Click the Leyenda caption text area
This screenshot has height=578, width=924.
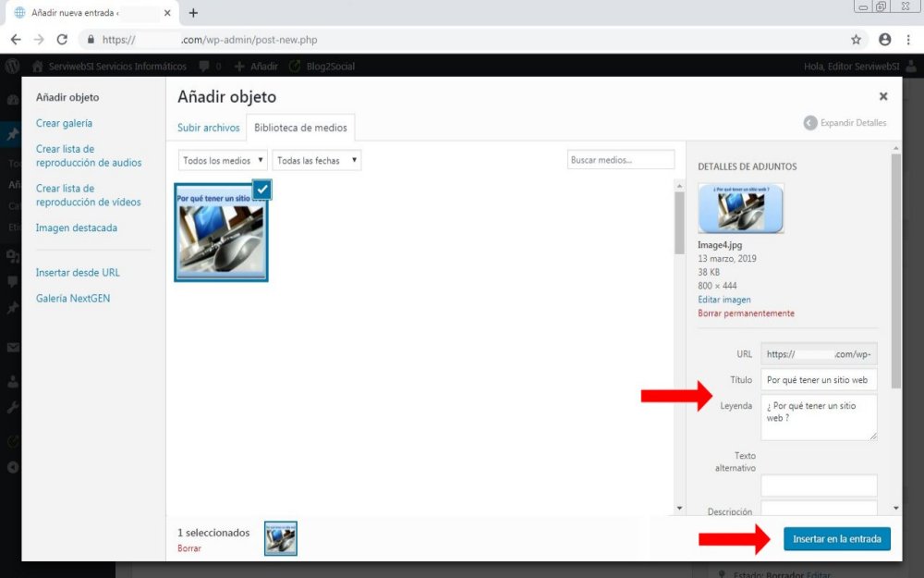[819, 418]
